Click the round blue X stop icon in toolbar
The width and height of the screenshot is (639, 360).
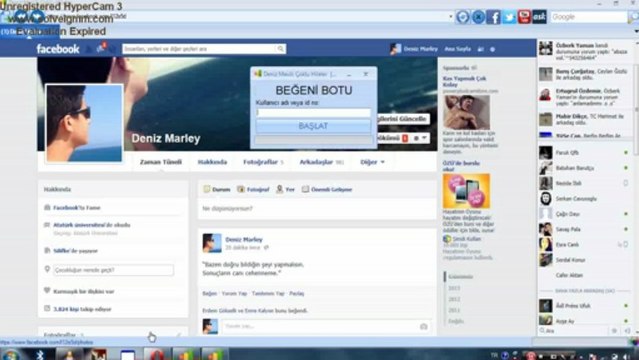tap(478, 17)
